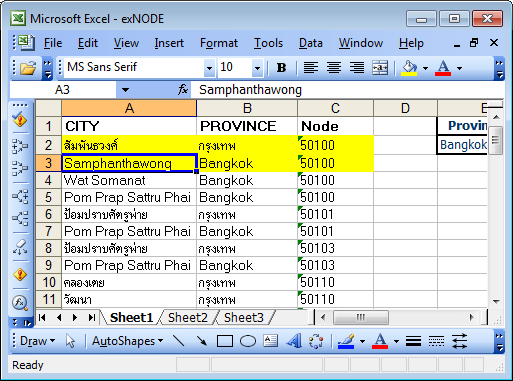
Task: Click the vertical scrollbar down arrow
Action: [496, 301]
